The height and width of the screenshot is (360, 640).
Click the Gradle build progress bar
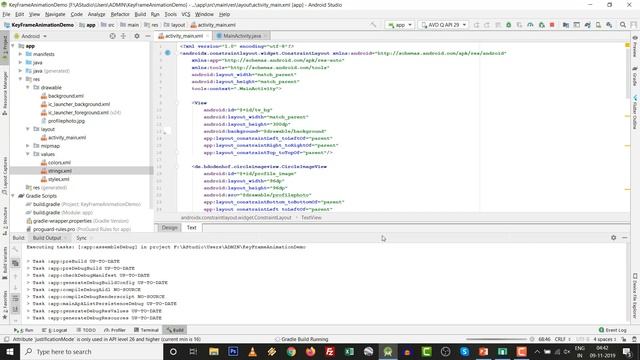click(x=496, y=339)
